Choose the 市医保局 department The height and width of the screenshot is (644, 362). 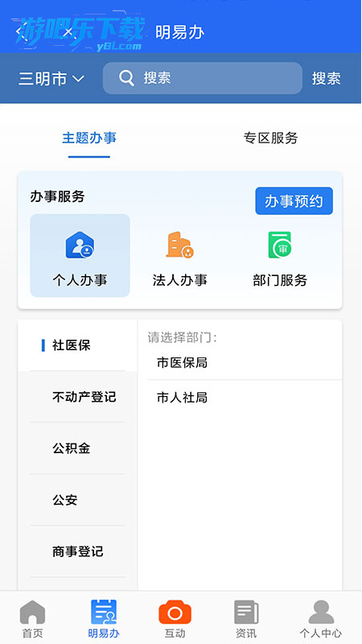tap(245, 363)
